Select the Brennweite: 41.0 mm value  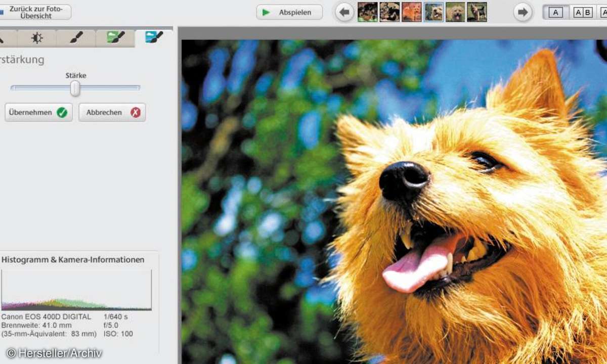[x=37, y=325]
